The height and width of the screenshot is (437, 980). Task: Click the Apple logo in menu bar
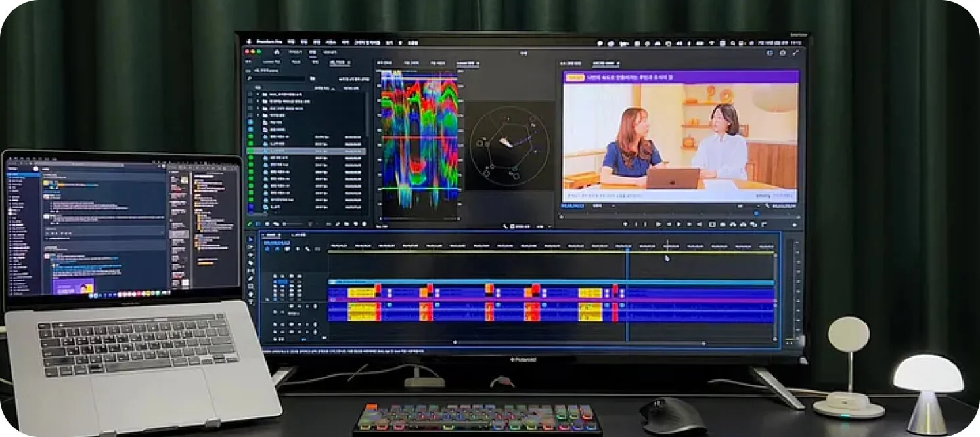pos(248,43)
